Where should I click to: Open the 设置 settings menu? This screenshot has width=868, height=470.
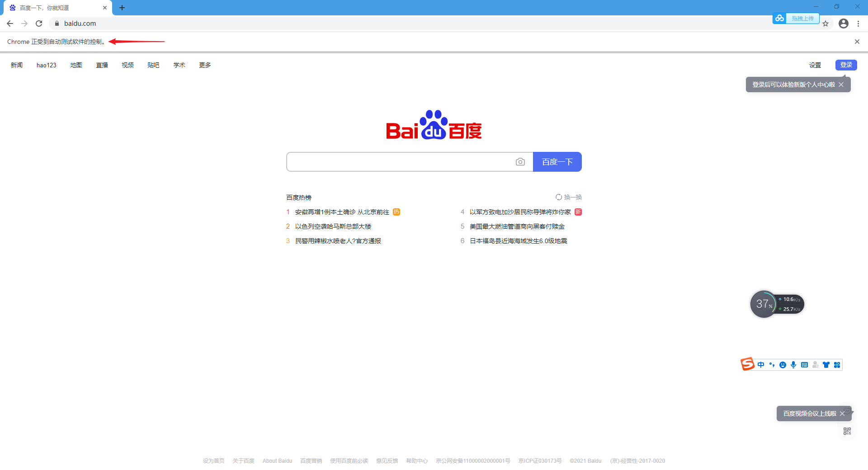click(815, 65)
